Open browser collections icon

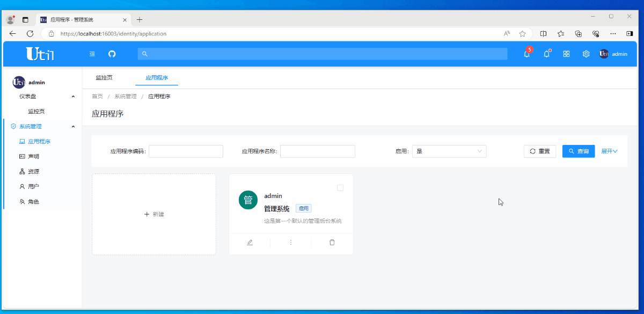(x=579, y=33)
